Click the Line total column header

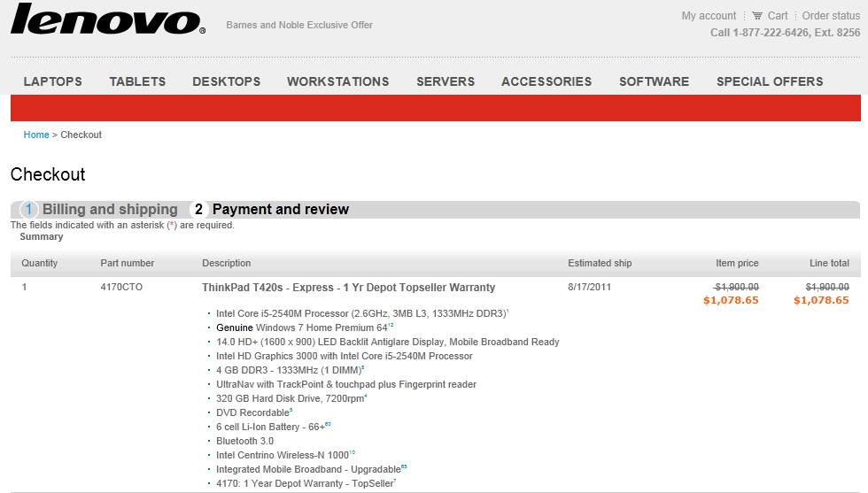click(x=829, y=263)
